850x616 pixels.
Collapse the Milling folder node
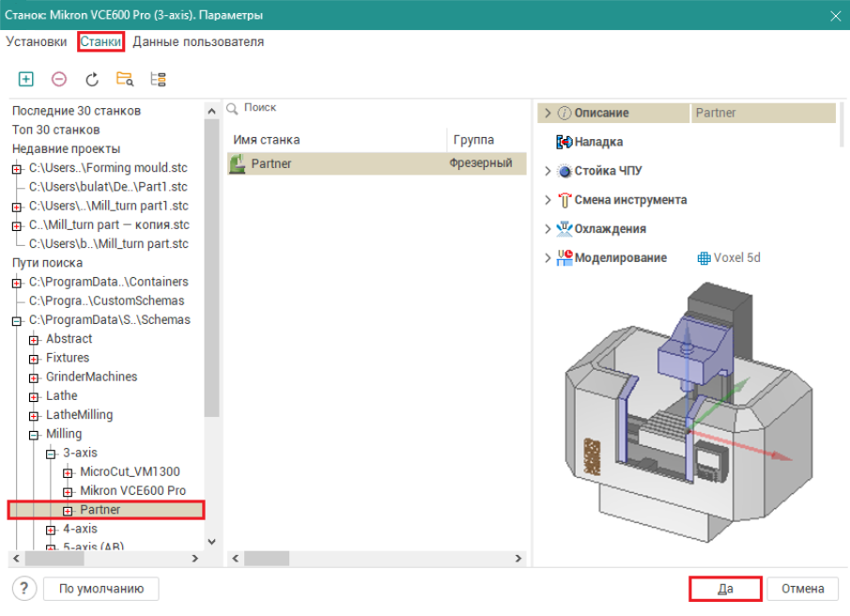[35, 435]
